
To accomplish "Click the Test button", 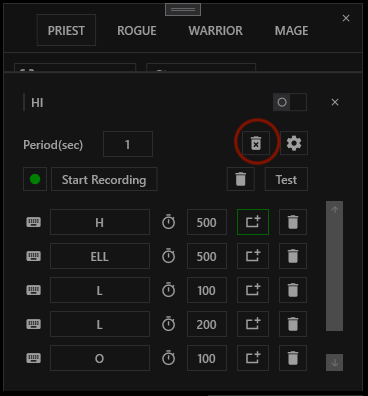I will click(x=286, y=179).
